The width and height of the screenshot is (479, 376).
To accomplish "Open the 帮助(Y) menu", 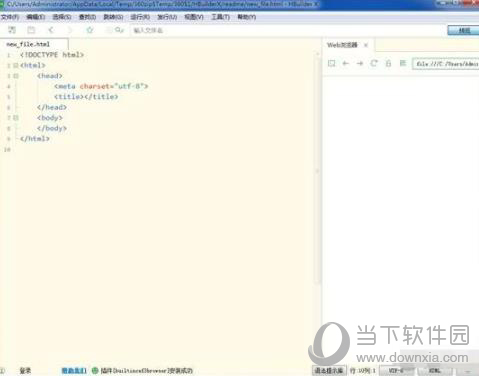I will coord(247,17).
